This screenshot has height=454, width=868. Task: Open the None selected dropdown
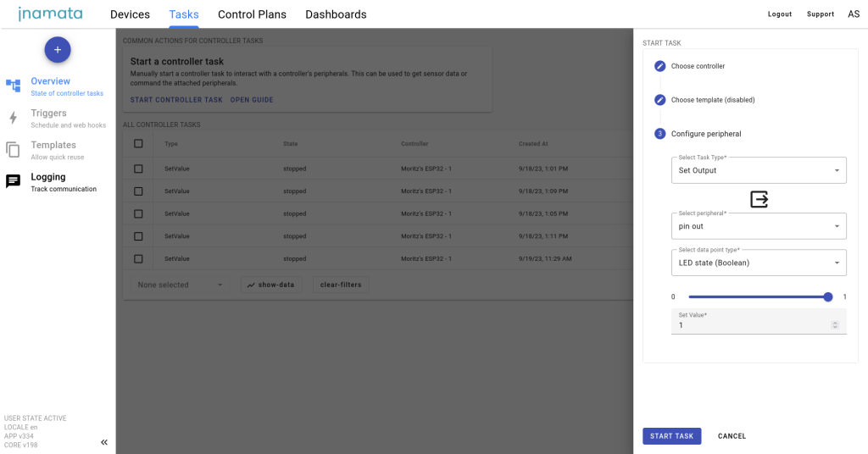tap(180, 285)
